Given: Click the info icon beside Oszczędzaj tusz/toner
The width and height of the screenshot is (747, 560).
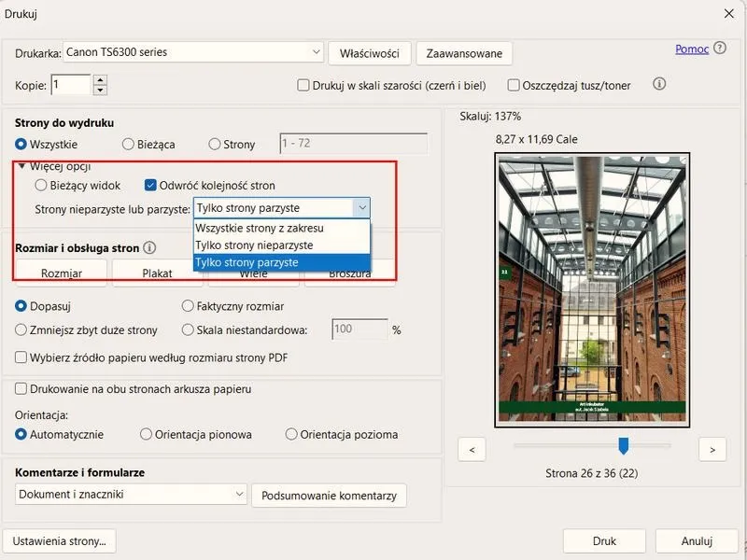Looking at the screenshot, I should click(x=659, y=84).
